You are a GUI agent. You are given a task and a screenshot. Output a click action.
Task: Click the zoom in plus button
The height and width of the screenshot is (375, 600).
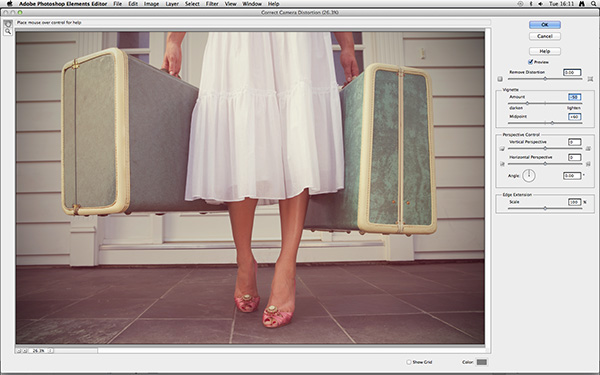[24, 351]
